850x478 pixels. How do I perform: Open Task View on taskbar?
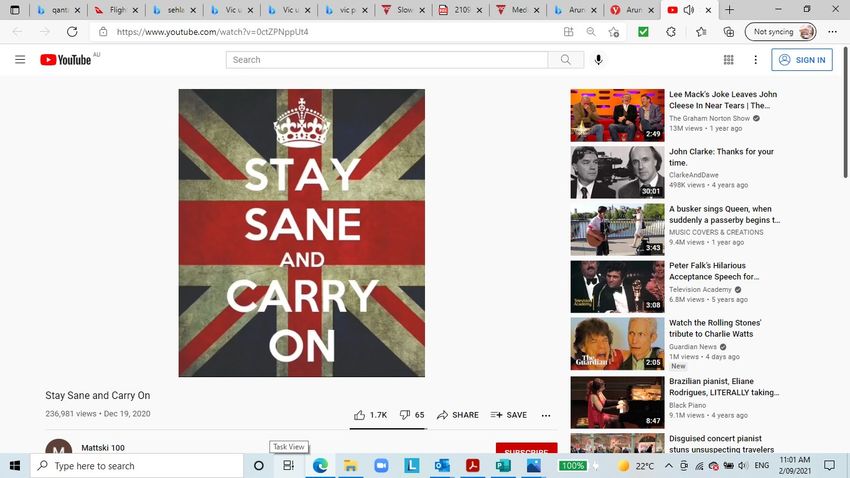pyautogui.click(x=288, y=466)
